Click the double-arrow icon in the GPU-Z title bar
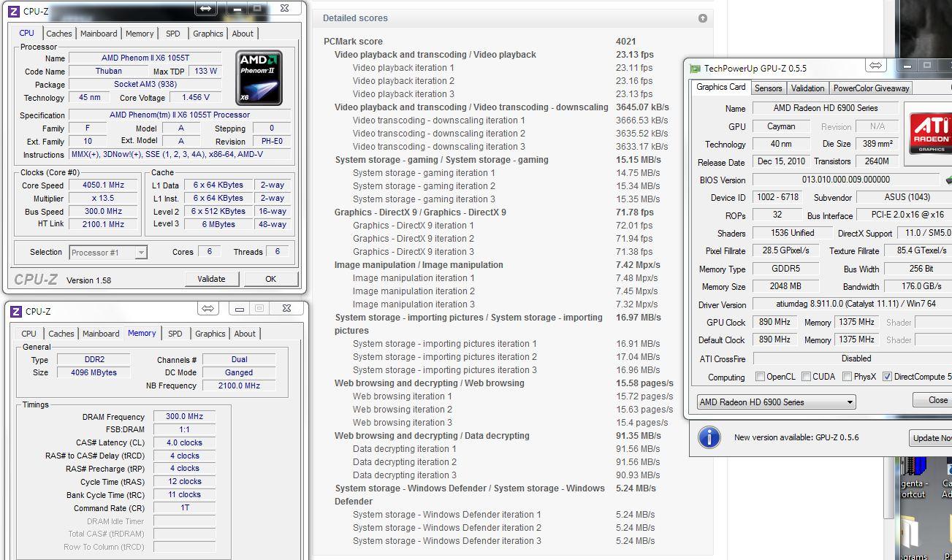 point(876,66)
